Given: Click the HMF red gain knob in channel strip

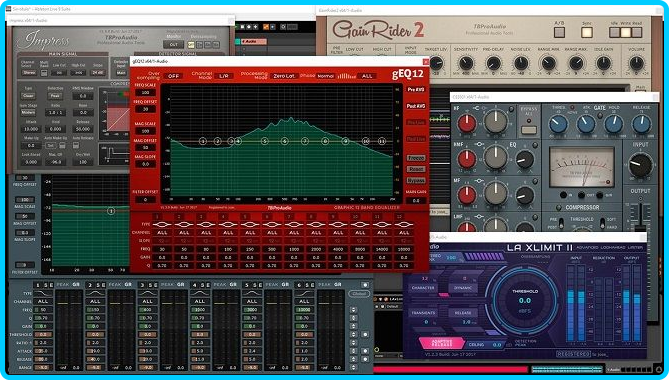Looking at the screenshot, I should click(x=467, y=160).
